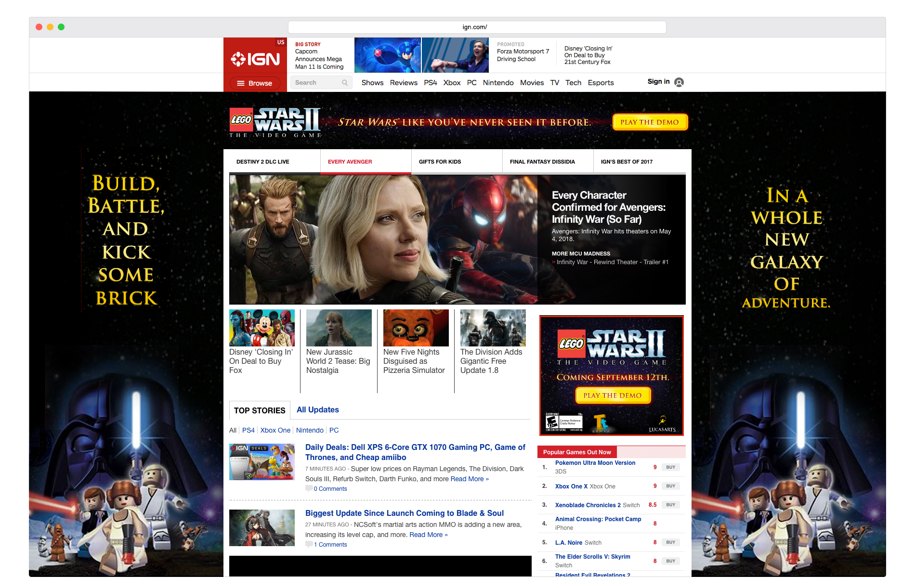Open Five Nights Pizzeria Simulator story thumbnail
Viewport: 915px width, 588px height.
point(416,328)
